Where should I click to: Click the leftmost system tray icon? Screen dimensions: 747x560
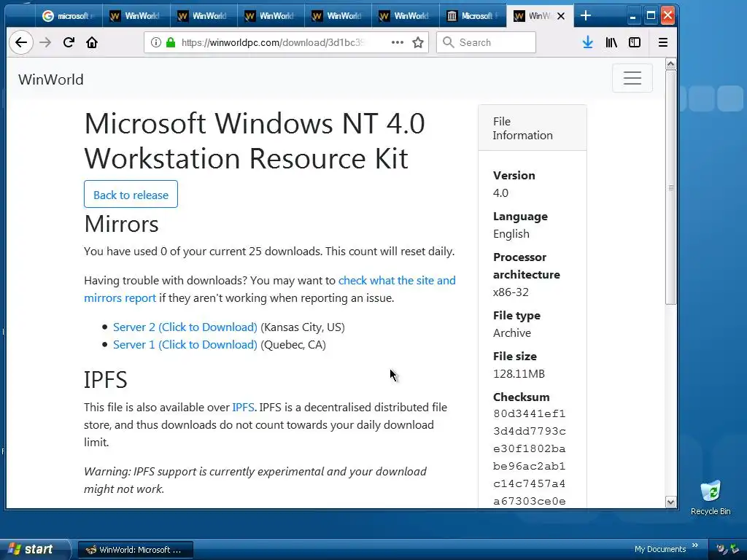pyautogui.click(x=721, y=550)
